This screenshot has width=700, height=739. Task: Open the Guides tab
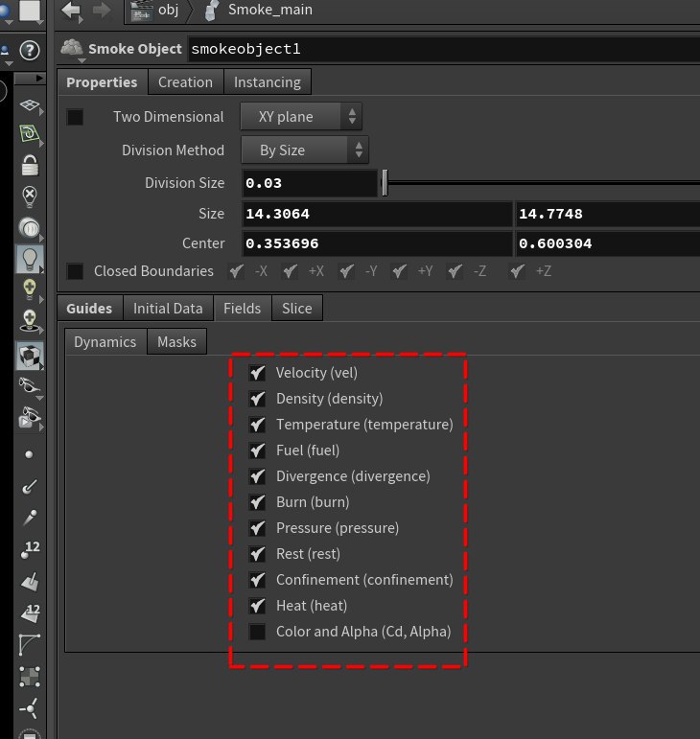tap(89, 309)
